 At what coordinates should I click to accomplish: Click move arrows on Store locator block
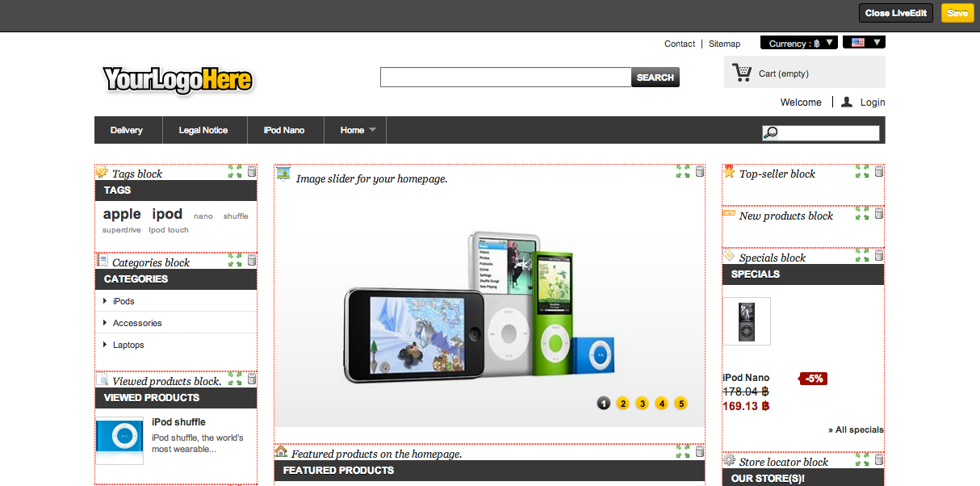click(862, 459)
